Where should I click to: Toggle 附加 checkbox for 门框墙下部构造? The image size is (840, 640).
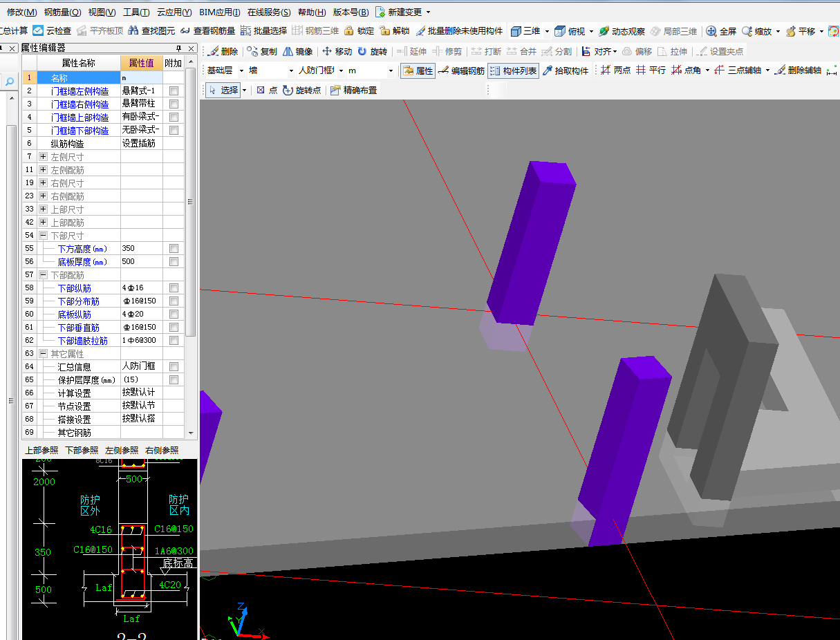174,130
